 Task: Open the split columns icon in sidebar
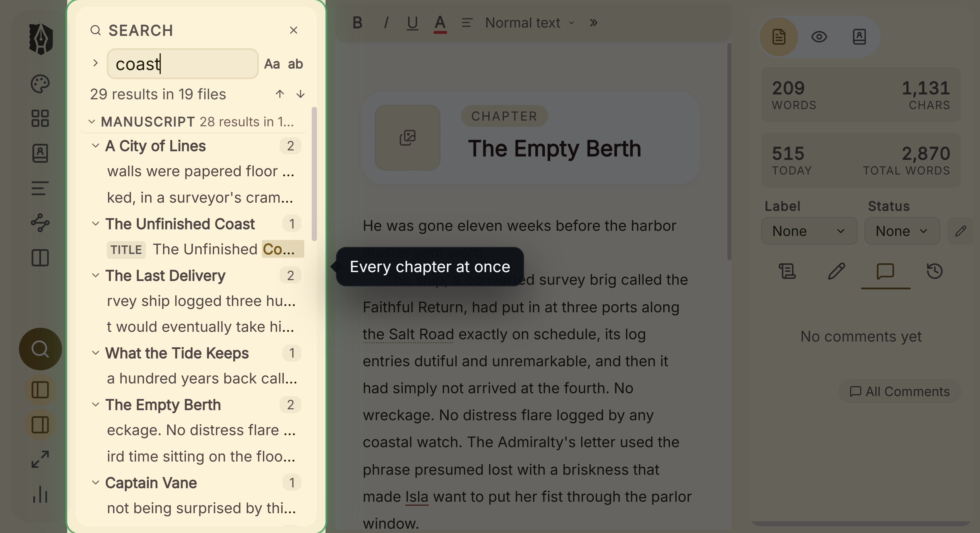[x=40, y=258]
